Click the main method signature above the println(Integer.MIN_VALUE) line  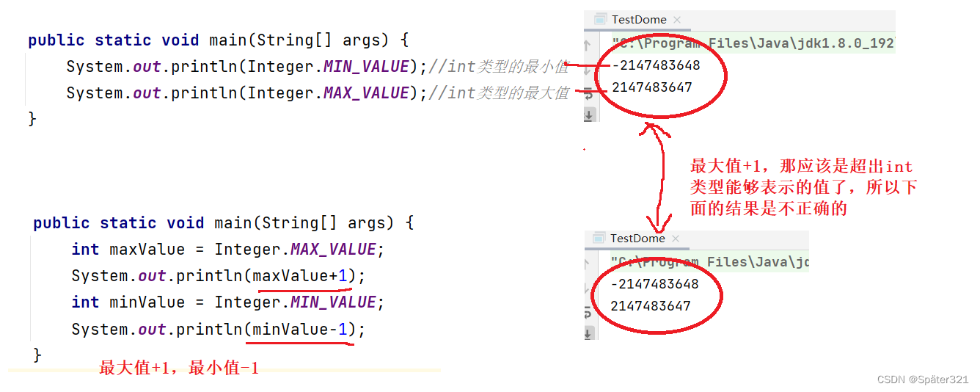pos(219,40)
